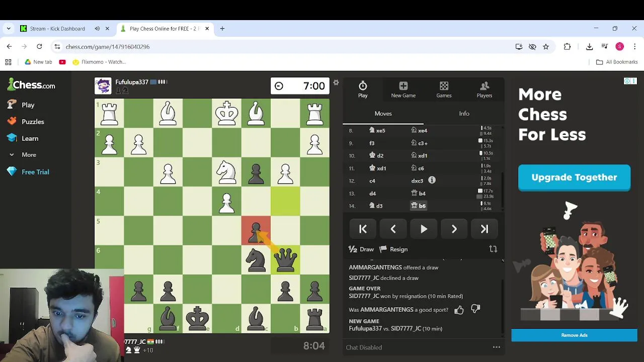Flip the board with the rotate icon
The height and width of the screenshot is (362, 644).
click(493, 249)
